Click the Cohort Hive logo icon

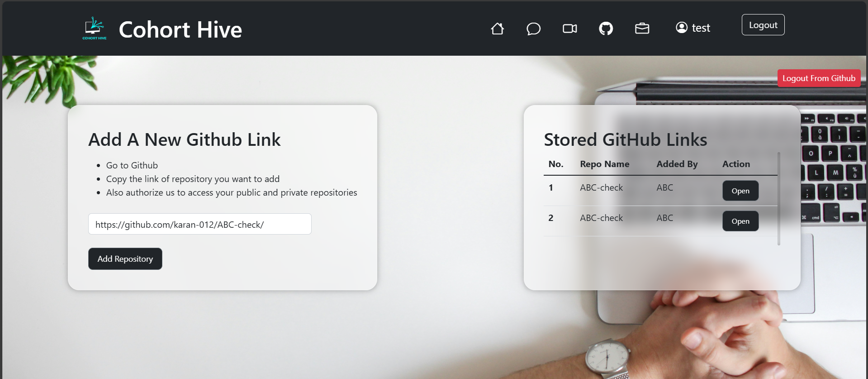[x=95, y=29]
